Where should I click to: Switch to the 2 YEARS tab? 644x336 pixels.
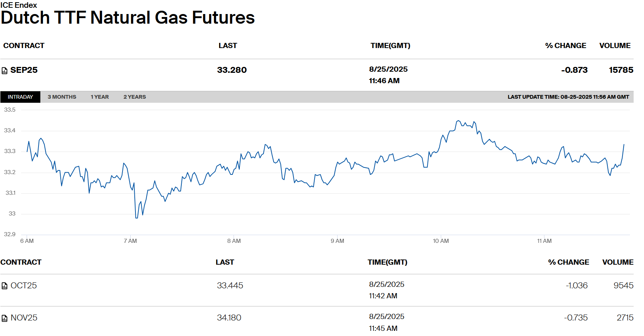click(135, 97)
